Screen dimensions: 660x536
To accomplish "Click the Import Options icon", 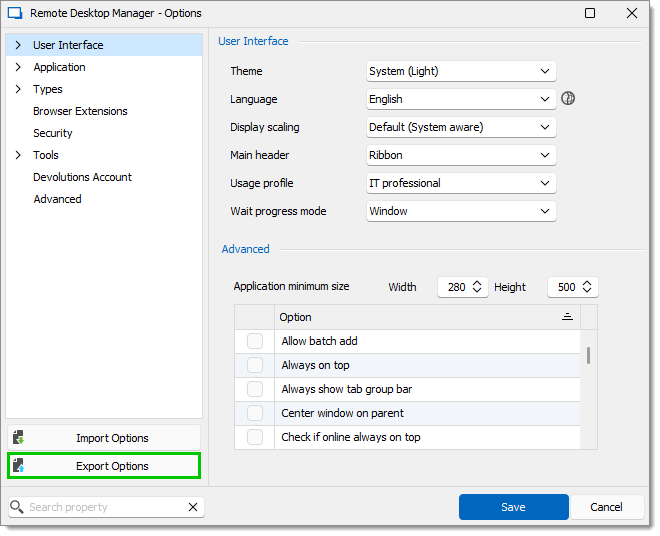I will (18, 438).
